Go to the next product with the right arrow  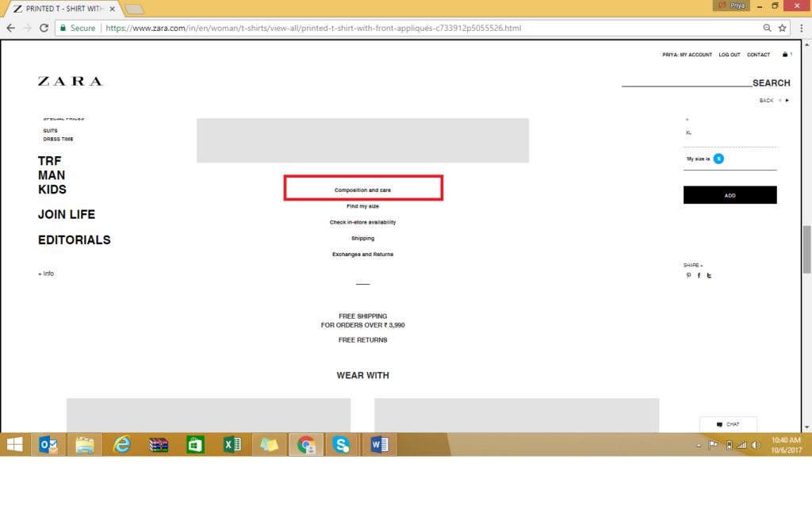coord(787,101)
